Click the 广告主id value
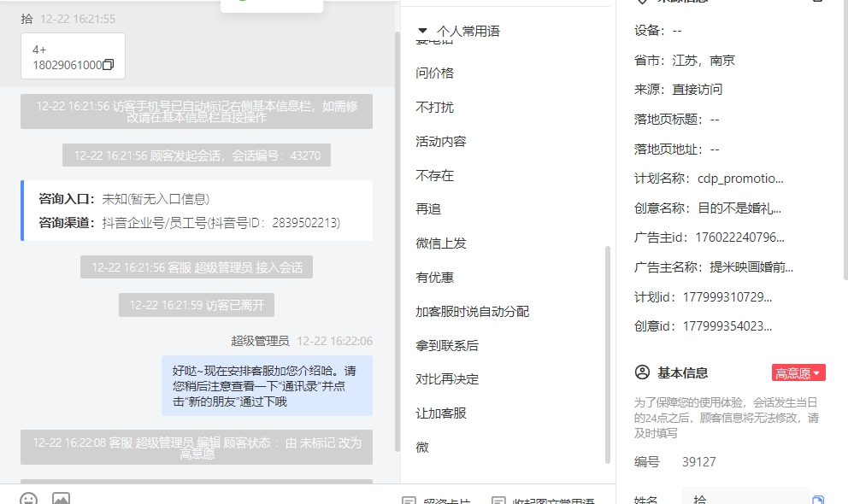 pyautogui.click(x=739, y=237)
